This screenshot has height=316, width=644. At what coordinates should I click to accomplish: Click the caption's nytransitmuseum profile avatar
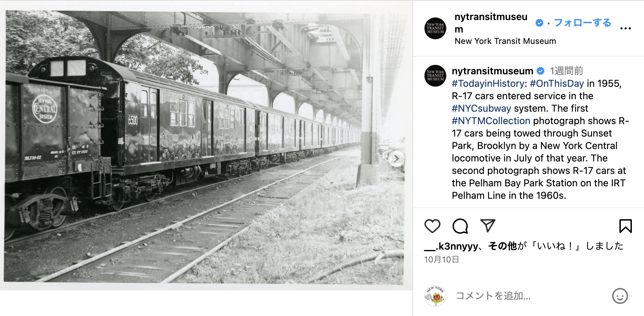coord(435,76)
